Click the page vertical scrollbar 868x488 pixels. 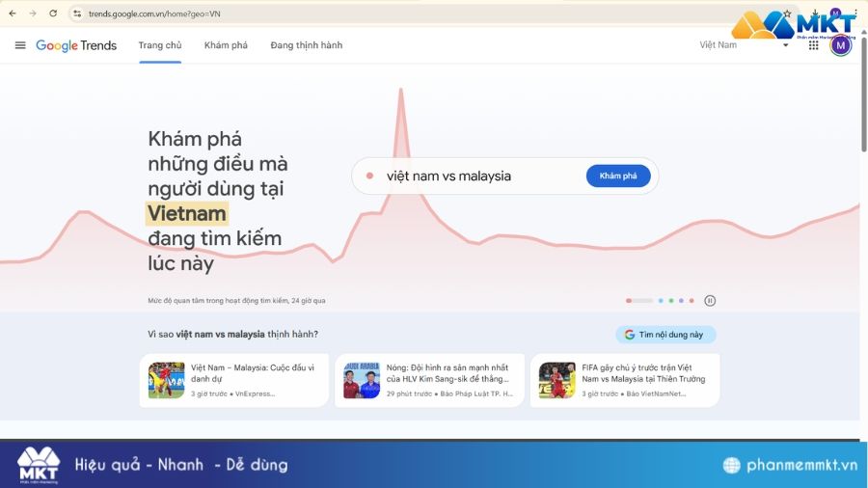(x=863, y=93)
